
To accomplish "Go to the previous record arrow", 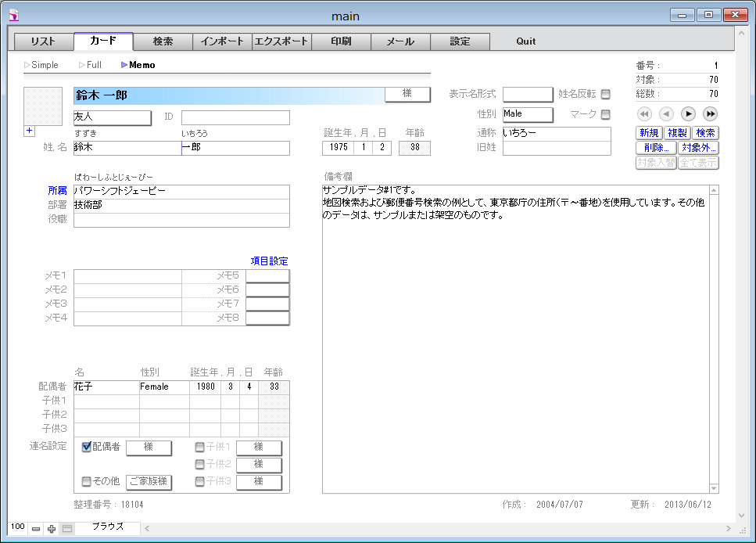I will (666, 114).
